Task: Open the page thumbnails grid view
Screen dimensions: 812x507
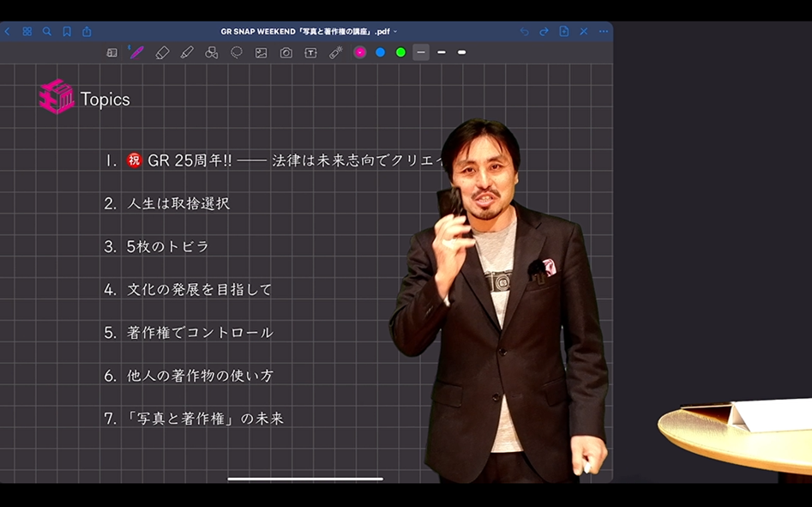Action: 27,32
